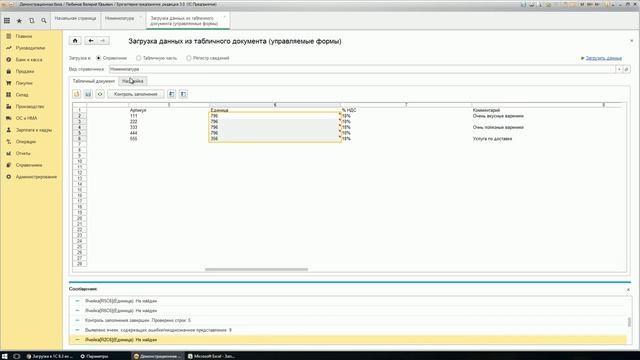
Task: Click the horizontal scrollbar of the spreadsheet
Action: tap(256, 269)
